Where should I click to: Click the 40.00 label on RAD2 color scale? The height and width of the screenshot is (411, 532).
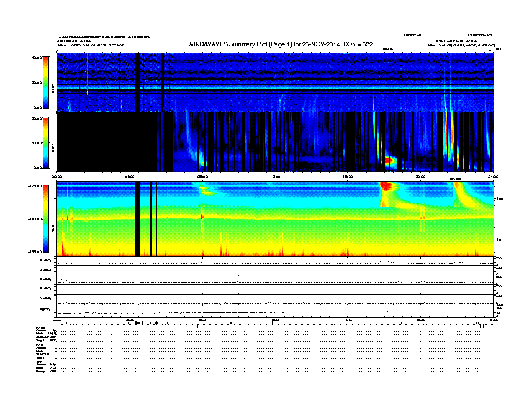click(x=37, y=58)
